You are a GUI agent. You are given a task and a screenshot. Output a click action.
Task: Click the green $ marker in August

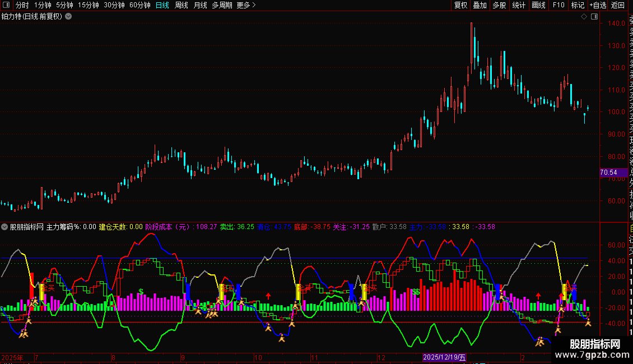[x=141, y=291]
